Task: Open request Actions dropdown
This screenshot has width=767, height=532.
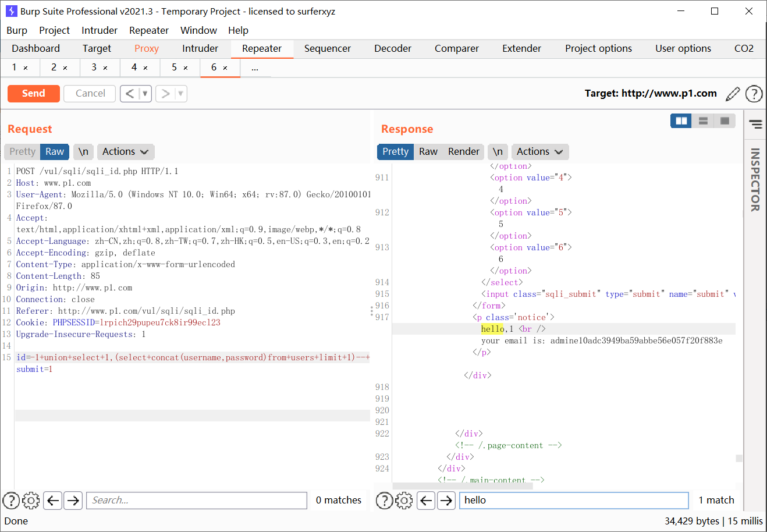Action: point(126,151)
